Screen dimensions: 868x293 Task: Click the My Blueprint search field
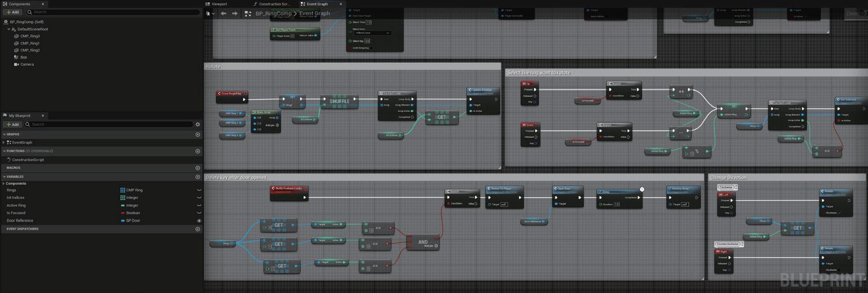click(x=110, y=124)
